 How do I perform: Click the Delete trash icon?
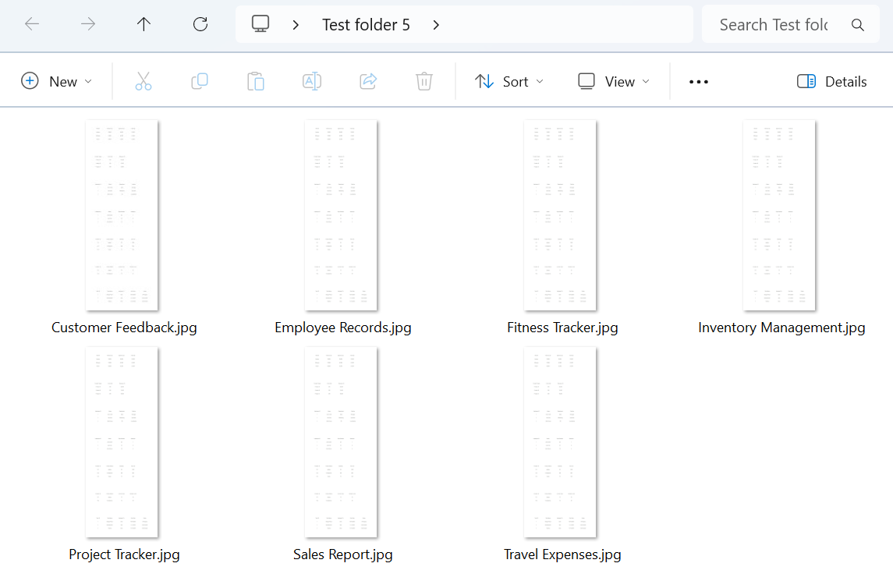(x=424, y=81)
